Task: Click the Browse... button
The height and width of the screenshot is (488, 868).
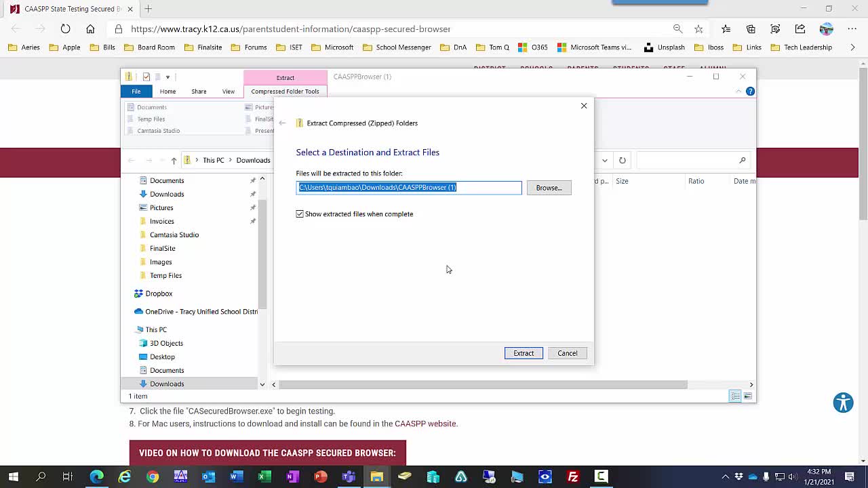Action: coord(549,188)
